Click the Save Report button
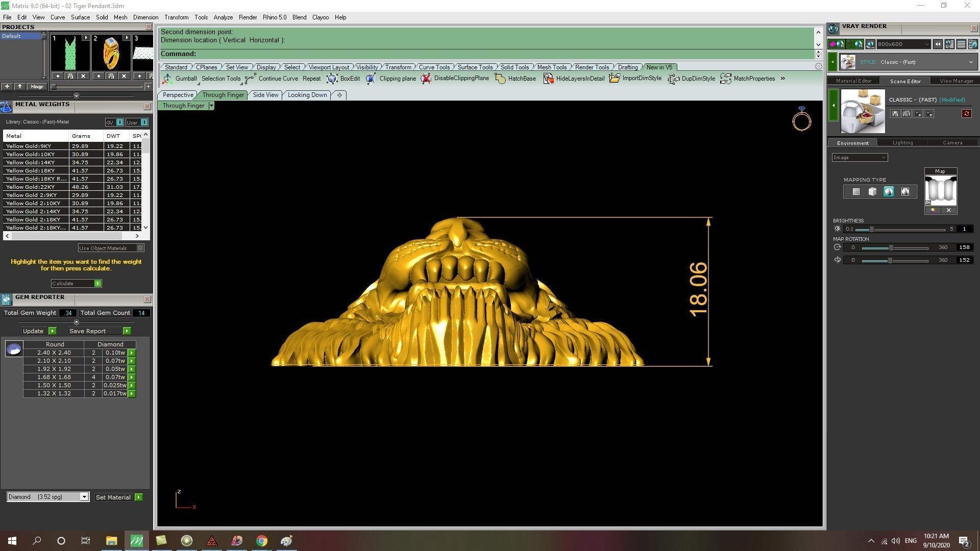 click(99, 331)
